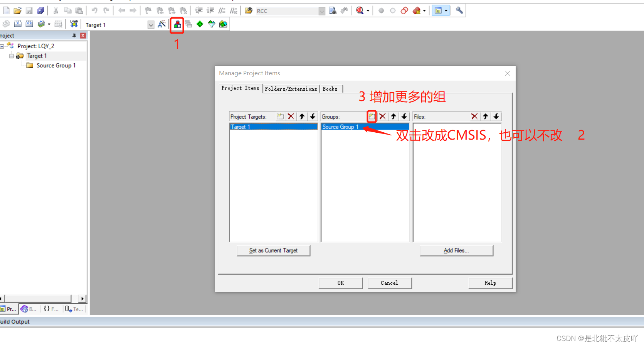Click the Save file icon

click(29, 10)
